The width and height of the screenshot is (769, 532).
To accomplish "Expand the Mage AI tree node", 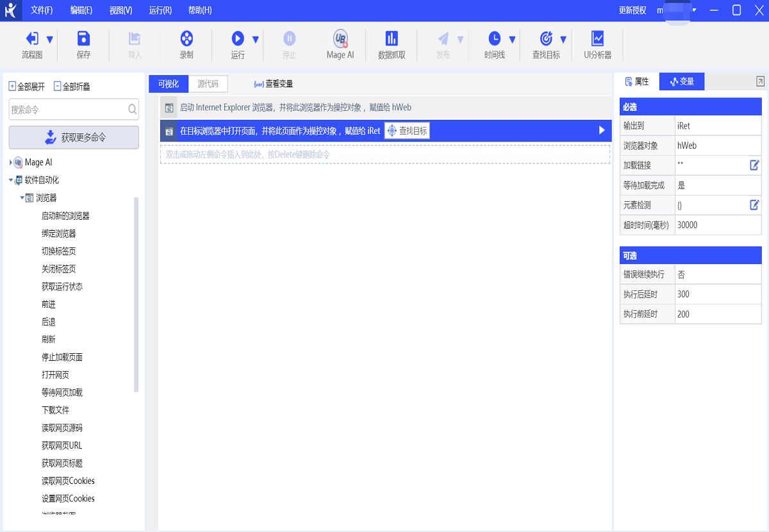I will click(11, 163).
